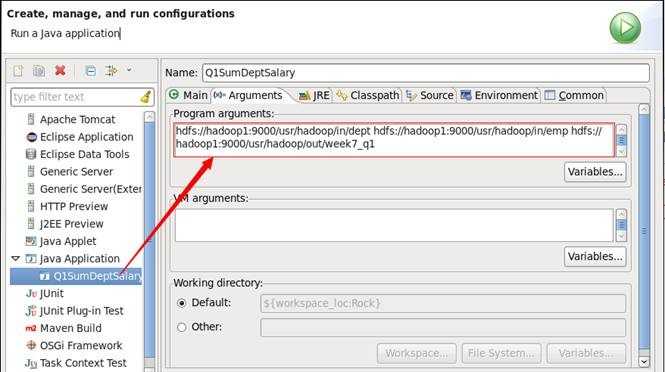Click the Program arguments scrollbar
Viewport: 665px width, 372px height.
621,140
